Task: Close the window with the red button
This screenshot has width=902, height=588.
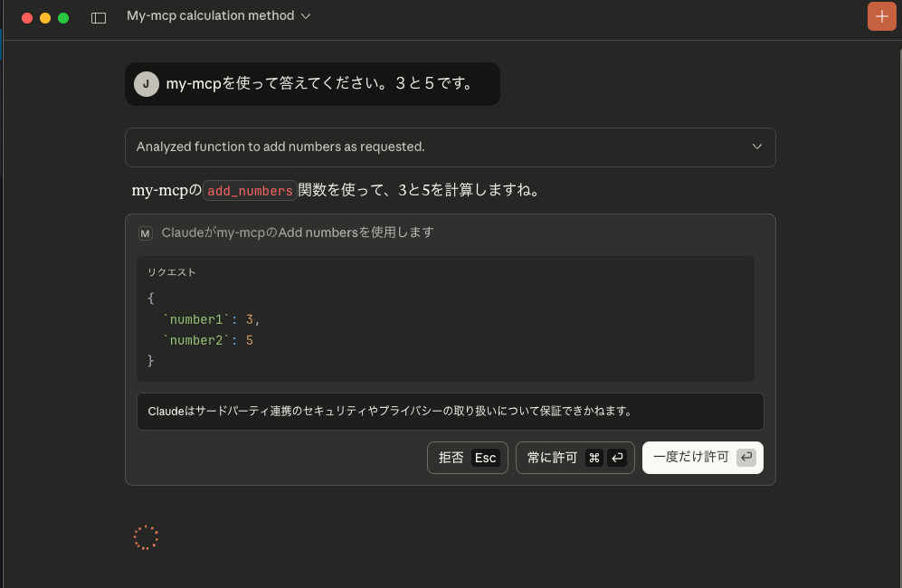Action: [26, 17]
